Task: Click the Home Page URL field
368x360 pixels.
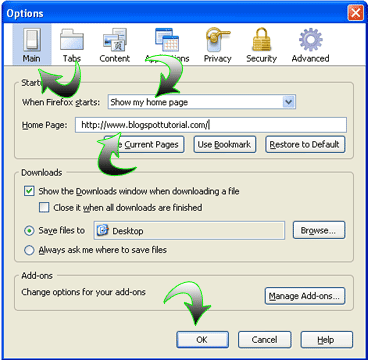Action: click(x=211, y=125)
